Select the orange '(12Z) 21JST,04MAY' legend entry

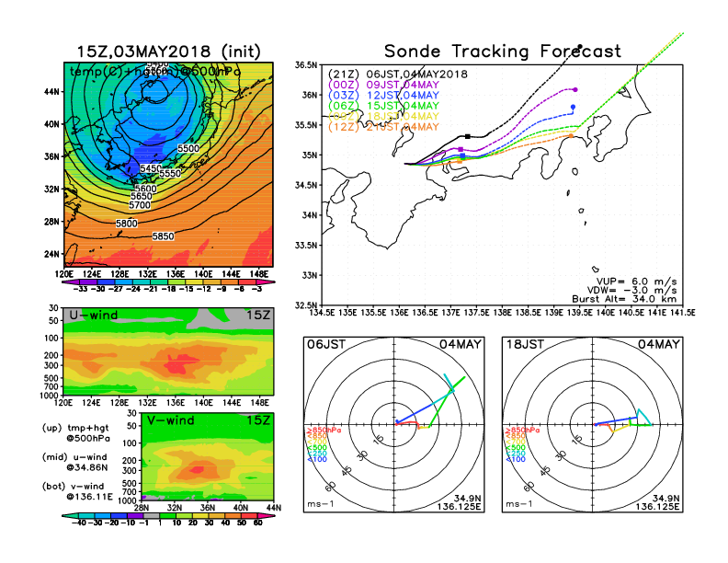[x=383, y=127]
